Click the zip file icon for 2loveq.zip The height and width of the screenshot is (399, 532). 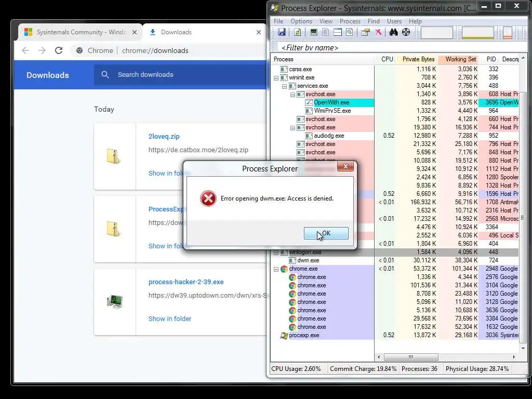(x=113, y=156)
